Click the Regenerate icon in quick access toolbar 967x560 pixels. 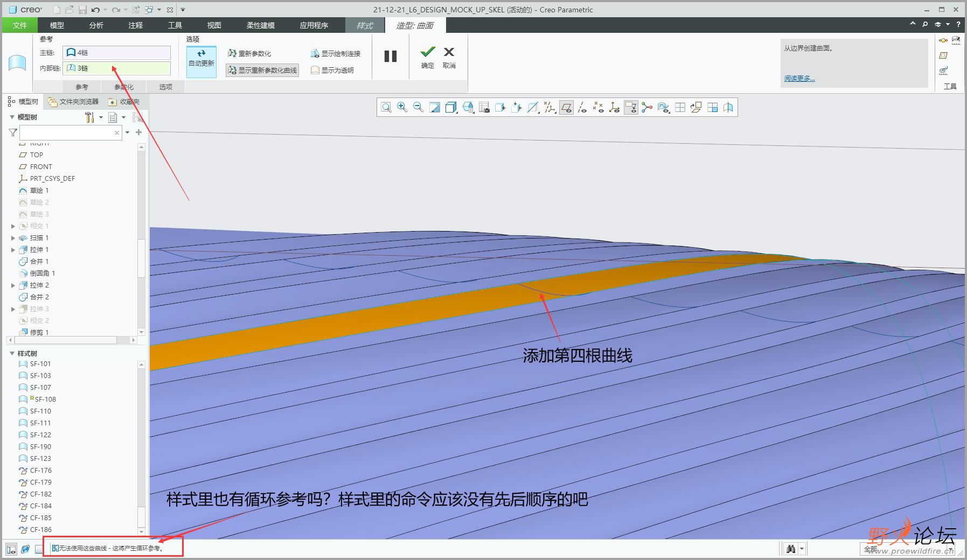click(135, 10)
